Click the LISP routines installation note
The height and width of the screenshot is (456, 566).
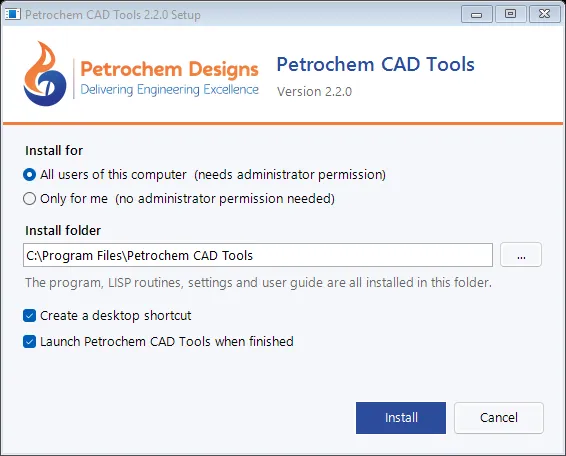coord(258,282)
